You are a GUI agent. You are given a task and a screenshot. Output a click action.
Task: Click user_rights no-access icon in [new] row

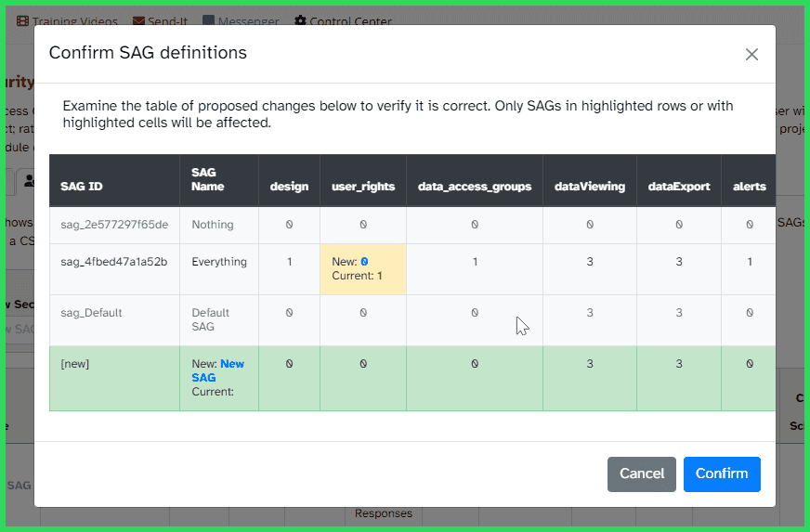[363, 364]
